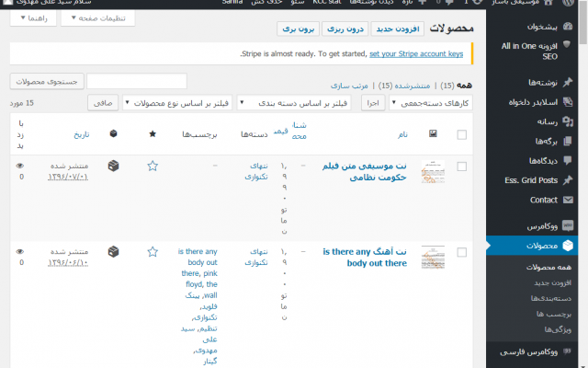This screenshot has height=368, width=588.
Task: Click the views eye icon in حکومت نظامی row
Action: click(x=20, y=166)
